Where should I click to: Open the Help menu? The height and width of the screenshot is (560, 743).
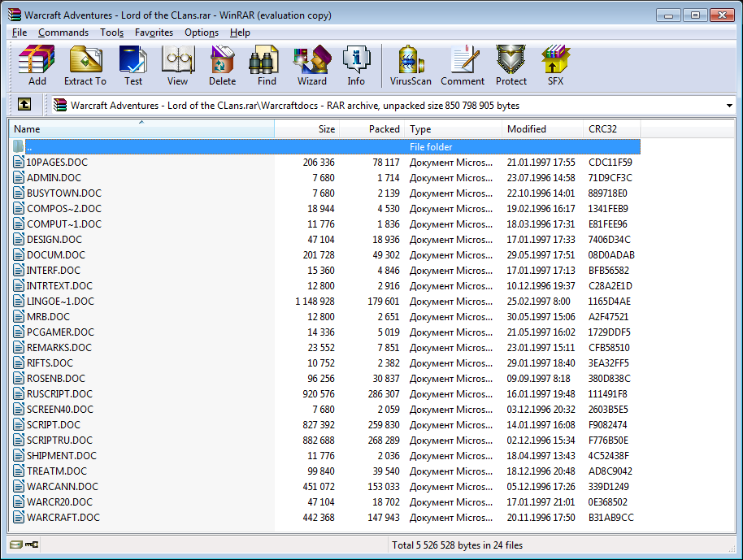click(241, 33)
